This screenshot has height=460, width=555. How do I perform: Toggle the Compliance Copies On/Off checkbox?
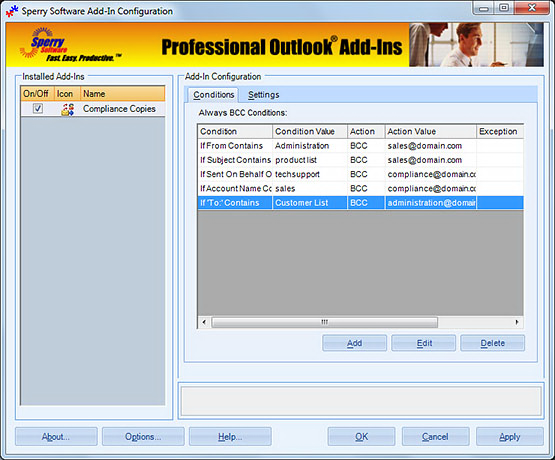[38, 108]
